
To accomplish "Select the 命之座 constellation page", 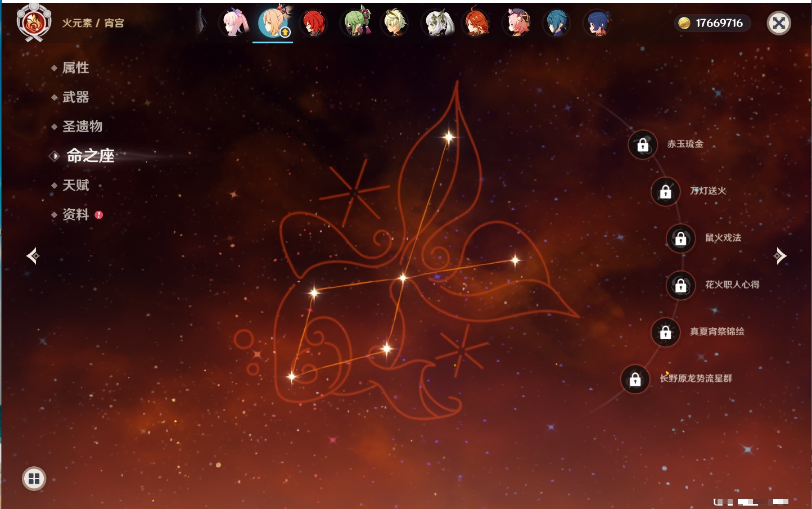I will [x=90, y=156].
